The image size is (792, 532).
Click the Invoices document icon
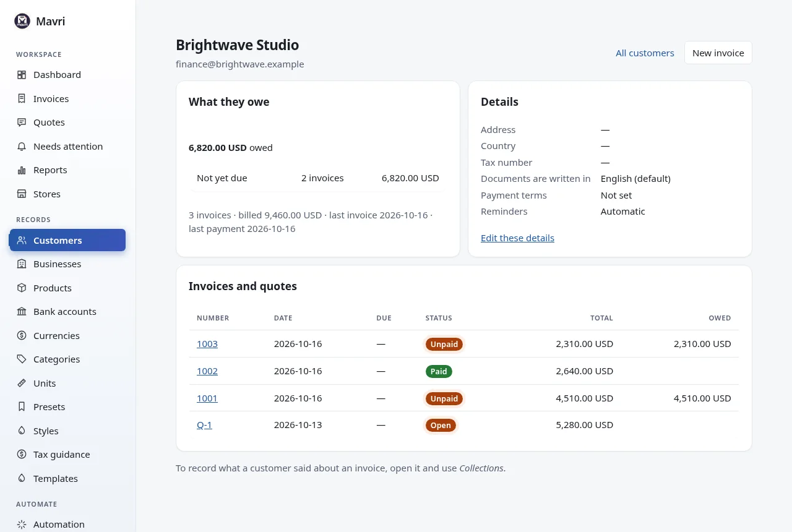click(x=22, y=98)
